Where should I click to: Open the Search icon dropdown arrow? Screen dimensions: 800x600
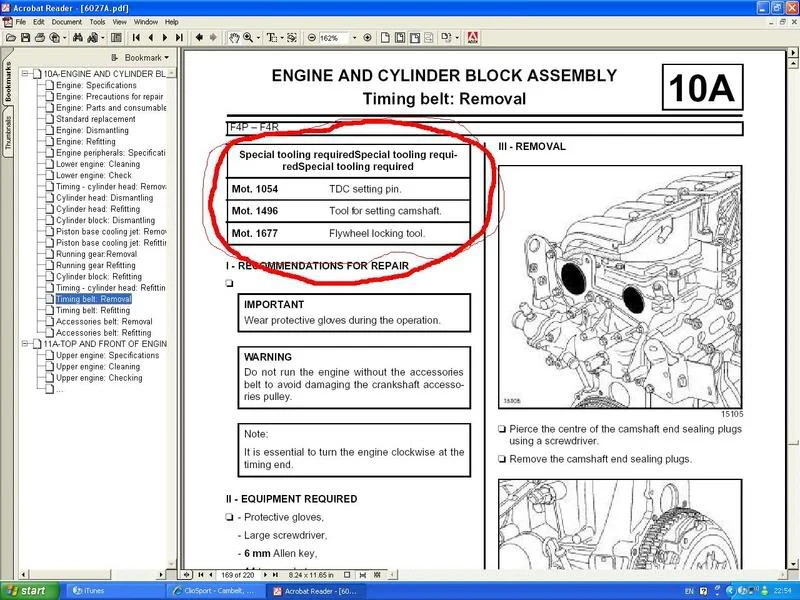click(103, 38)
